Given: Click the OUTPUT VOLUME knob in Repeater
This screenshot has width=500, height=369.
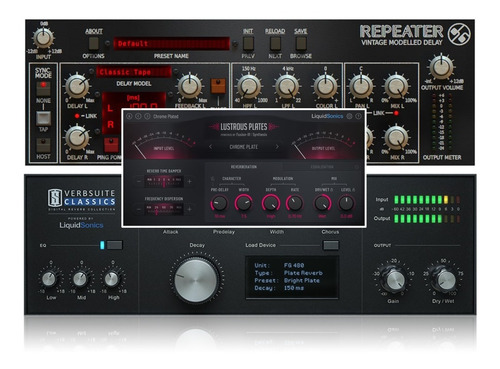Looking at the screenshot, I should (441, 67).
